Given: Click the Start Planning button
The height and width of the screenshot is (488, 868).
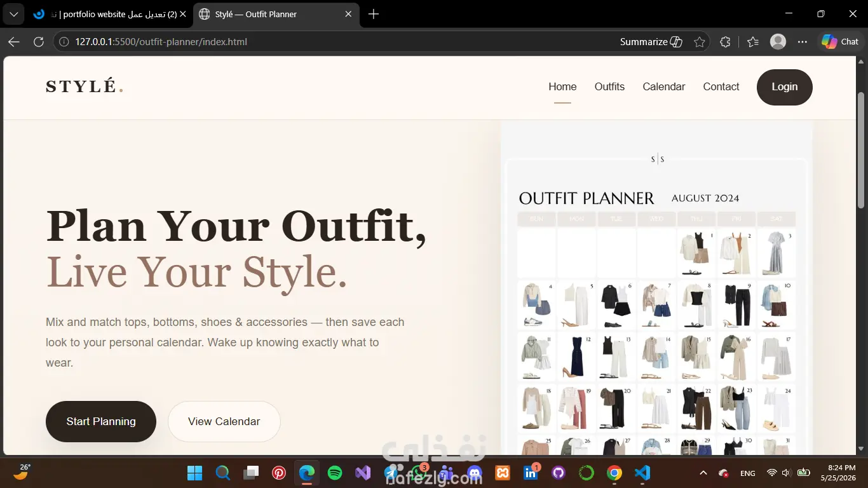Looking at the screenshot, I should pyautogui.click(x=101, y=421).
